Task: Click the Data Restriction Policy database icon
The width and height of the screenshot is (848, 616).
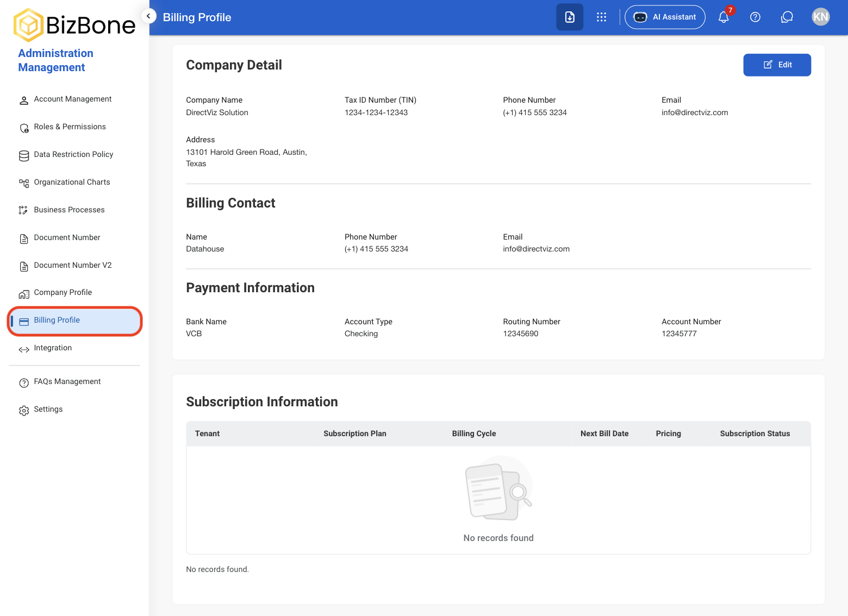Action: coord(24,156)
